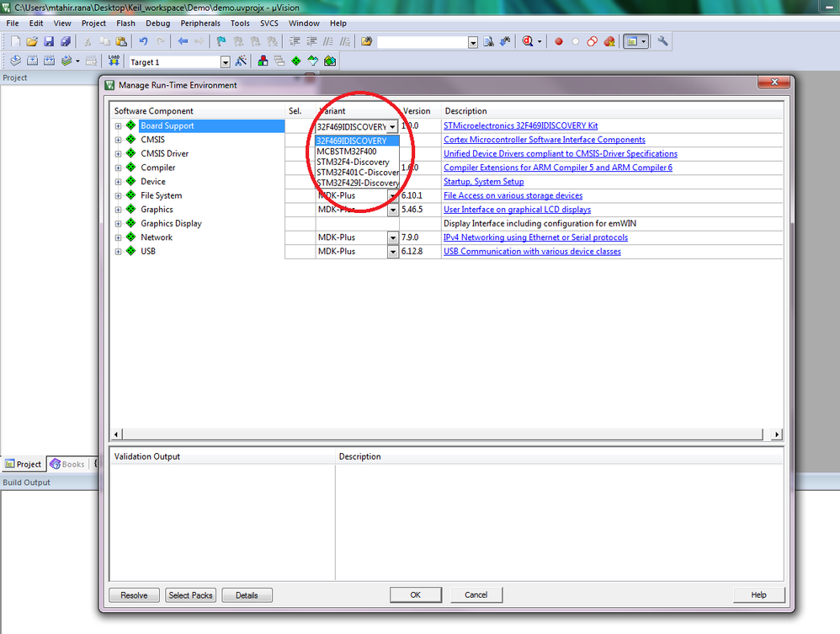Image resolution: width=840 pixels, height=634 pixels.
Task: Open the STMicroelectronics 32F469IDISCOVERY Kit link
Action: pyautogui.click(x=521, y=125)
